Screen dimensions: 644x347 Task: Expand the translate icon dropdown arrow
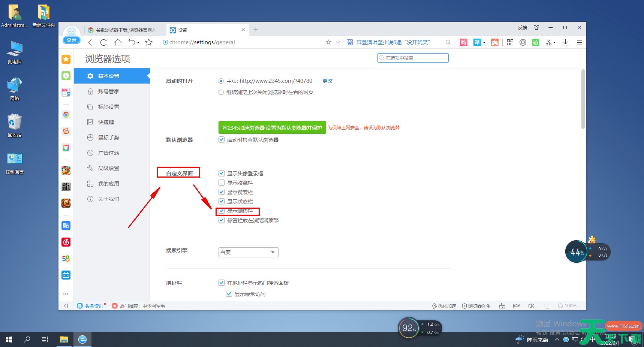(484, 42)
